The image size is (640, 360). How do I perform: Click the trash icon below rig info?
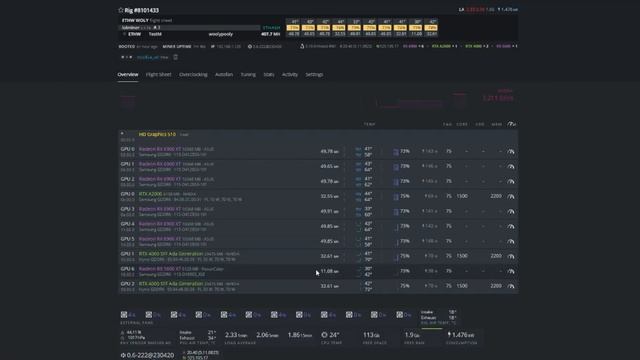(x=176, y=57)
